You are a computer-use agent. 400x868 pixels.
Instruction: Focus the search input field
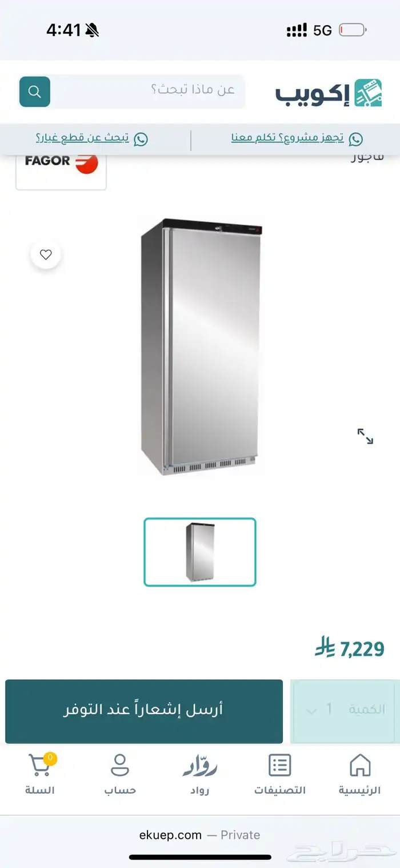click(149, 91)
